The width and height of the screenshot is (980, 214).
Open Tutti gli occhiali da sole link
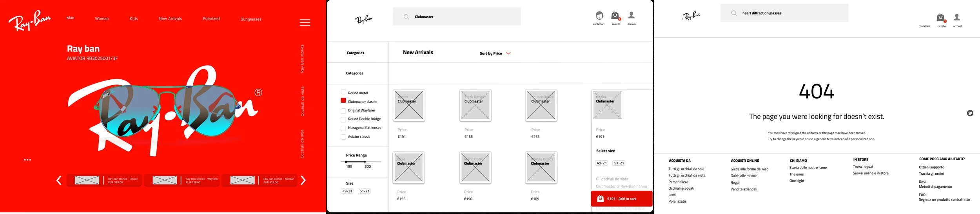686,169
